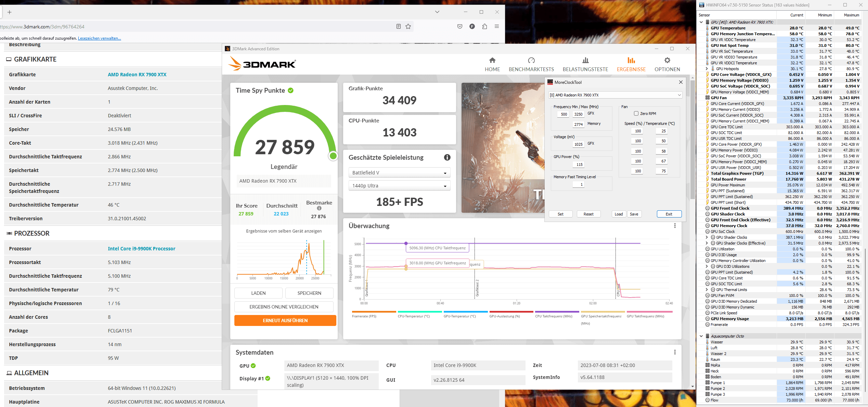Click the Erneut Ausführen button
This screenshot has width=868, height=407.
(285, 320)
